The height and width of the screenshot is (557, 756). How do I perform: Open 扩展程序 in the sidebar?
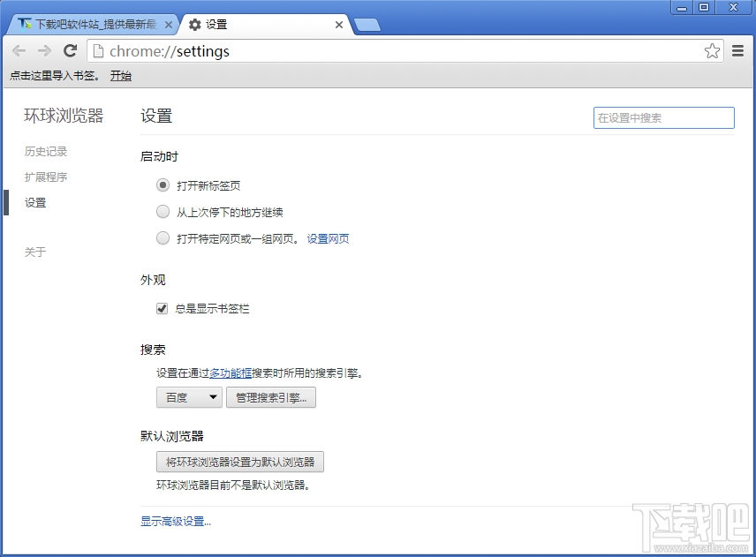pyautogui.click(x=46, y=177)
